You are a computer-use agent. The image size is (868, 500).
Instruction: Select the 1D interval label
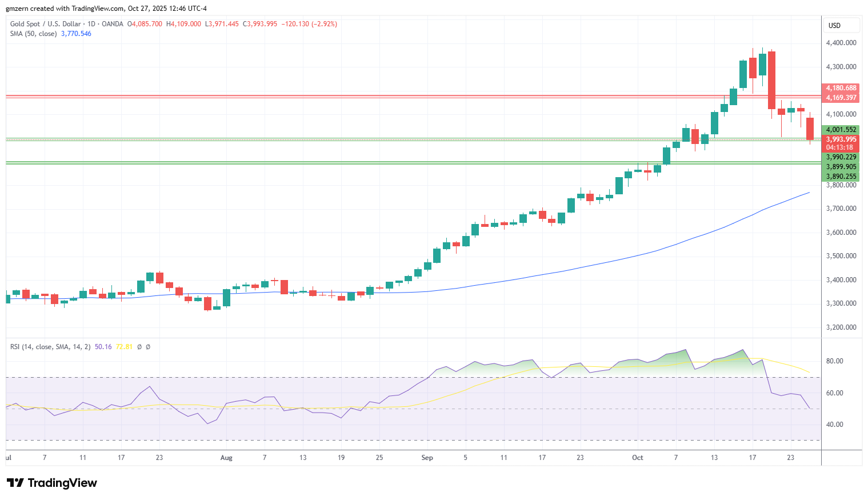(91, 24)
